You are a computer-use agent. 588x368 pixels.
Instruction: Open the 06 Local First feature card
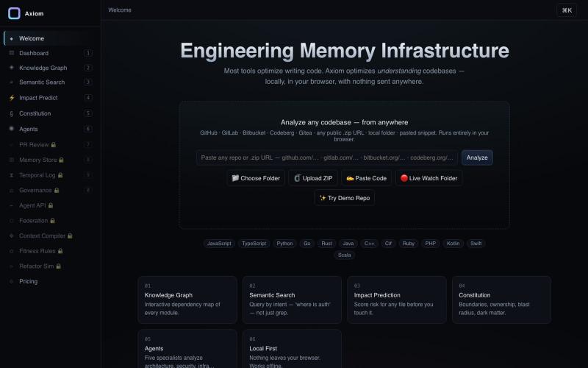tap(292, 349)
